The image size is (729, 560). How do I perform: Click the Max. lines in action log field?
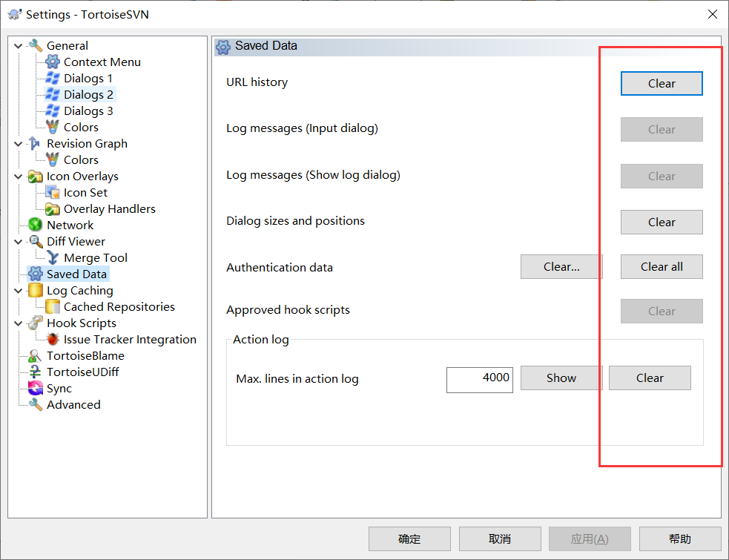tap(479, 380)
